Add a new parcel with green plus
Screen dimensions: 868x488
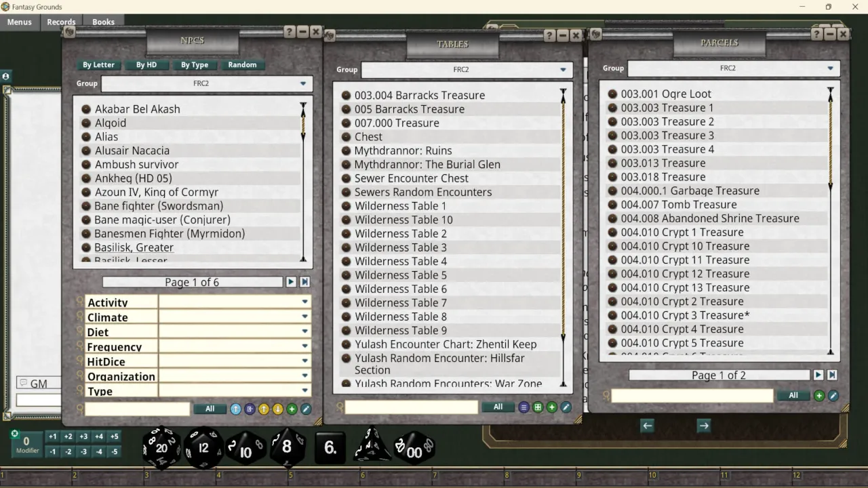819,396
